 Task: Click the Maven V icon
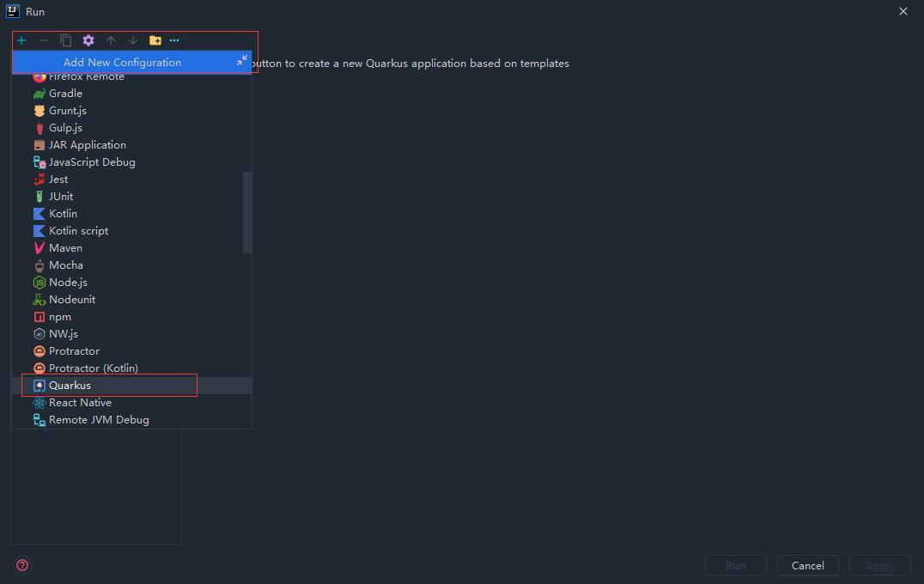point(39,248)
